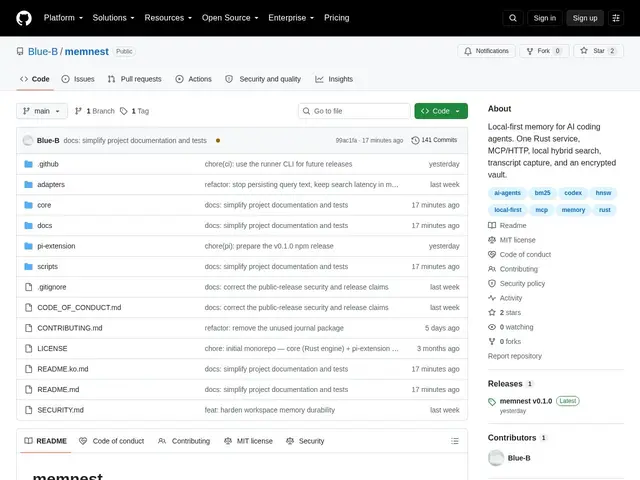Image resolution: width=640 pixels, height=480 pixels.
Task: Click the Sign up button
Action: [584, 18]
